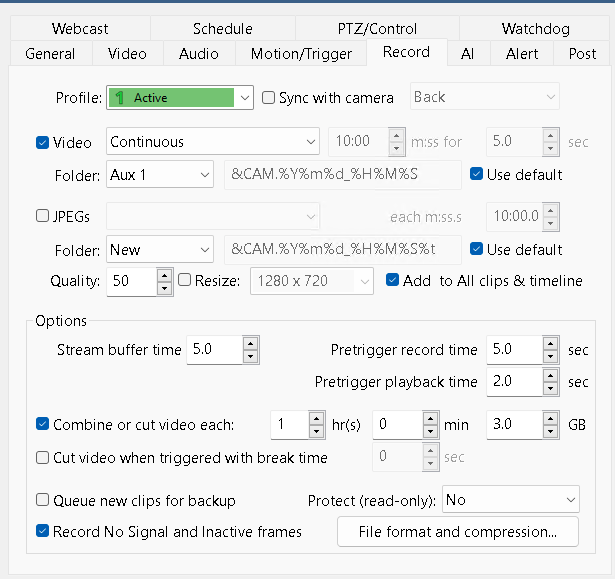Increase Stream buffer time with up arrow
The width and height of the screenshot is (615, 579).
coord(250,344)
